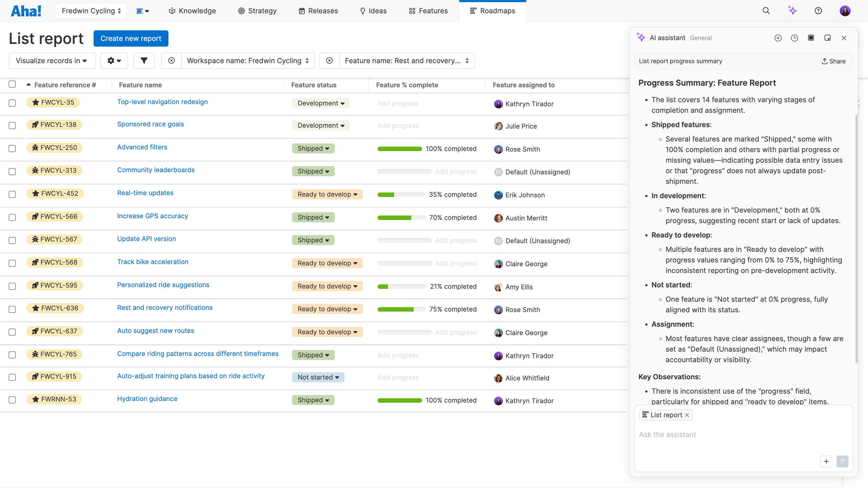Expand the Visualize records in dropdown

coord(52,61)
